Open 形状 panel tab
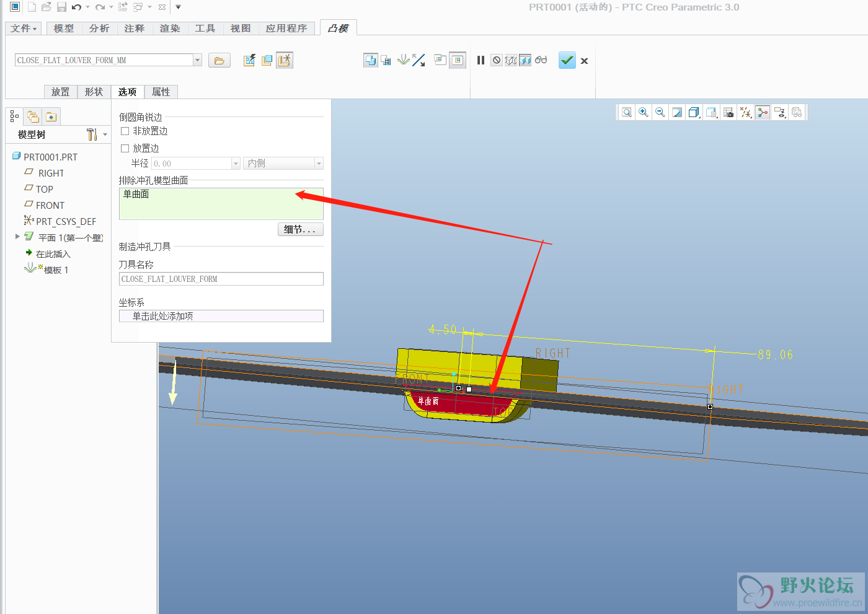Viewport: 868px width, 614px height. click(x=94, y=92)
